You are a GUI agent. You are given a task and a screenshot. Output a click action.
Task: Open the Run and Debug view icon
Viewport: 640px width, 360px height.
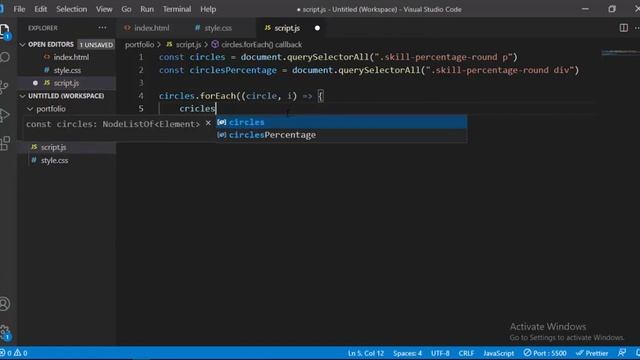(x=4, y=115)
